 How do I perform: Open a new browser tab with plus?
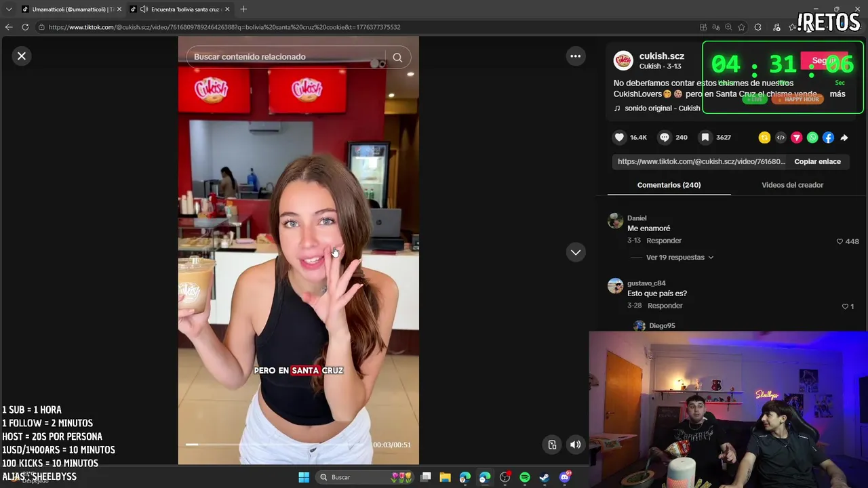click(243, 9)
